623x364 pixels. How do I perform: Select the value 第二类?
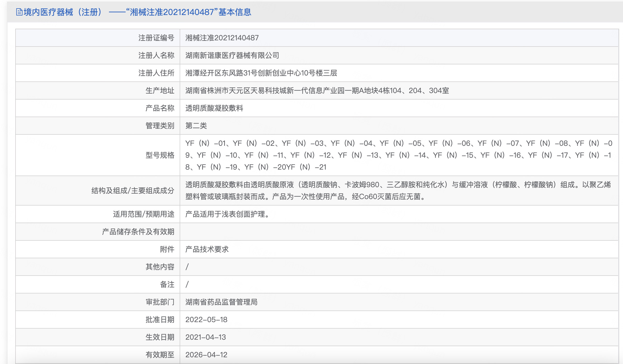(x=196, y=126)
